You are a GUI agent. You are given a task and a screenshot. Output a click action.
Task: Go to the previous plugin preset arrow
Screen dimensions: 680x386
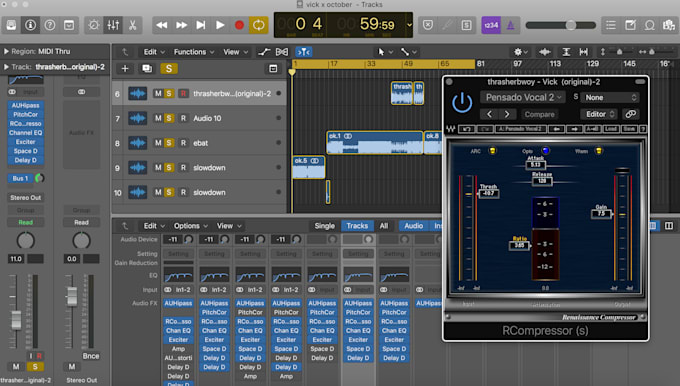(490, 114)
